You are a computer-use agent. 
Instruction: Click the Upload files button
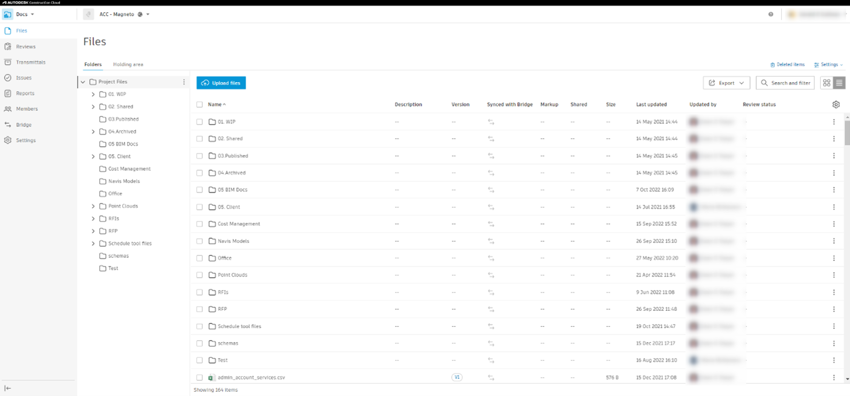click(221, 83)
